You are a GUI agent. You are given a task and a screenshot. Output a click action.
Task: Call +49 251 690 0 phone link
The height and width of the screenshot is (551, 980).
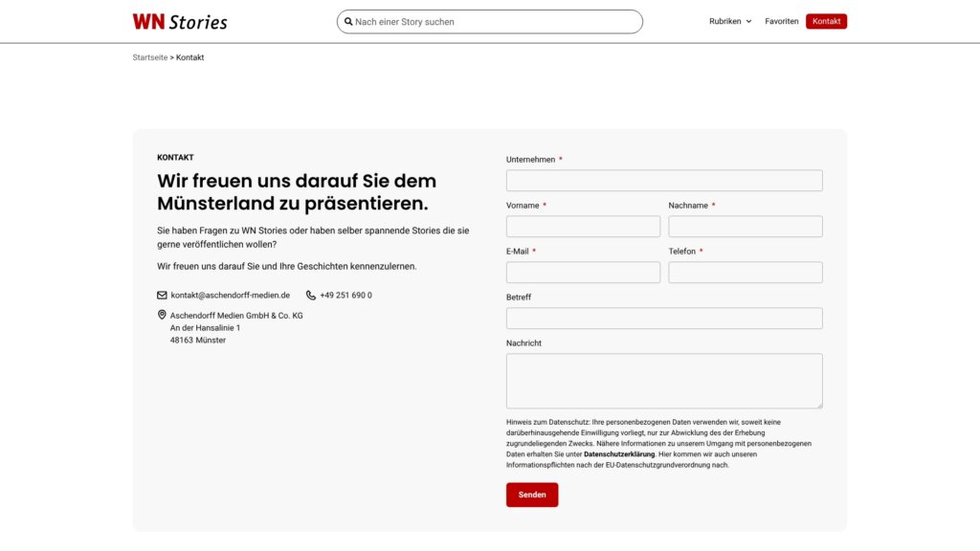(345, 295)
